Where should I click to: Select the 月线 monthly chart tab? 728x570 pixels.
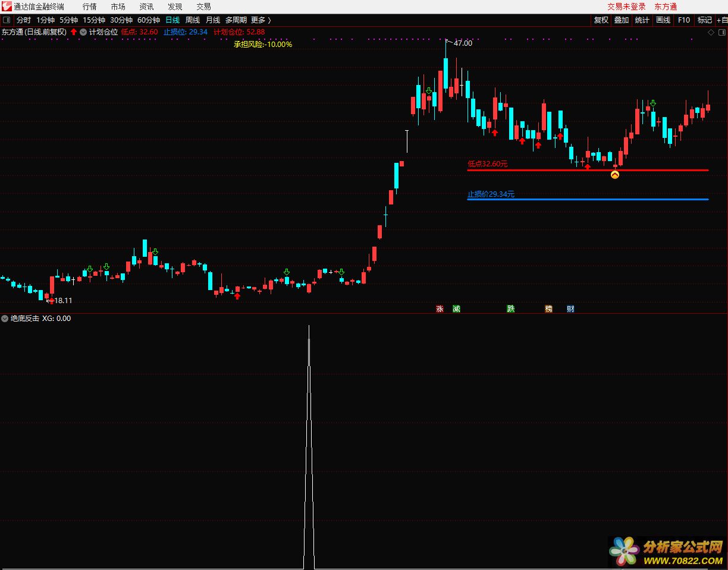point(213,20)
